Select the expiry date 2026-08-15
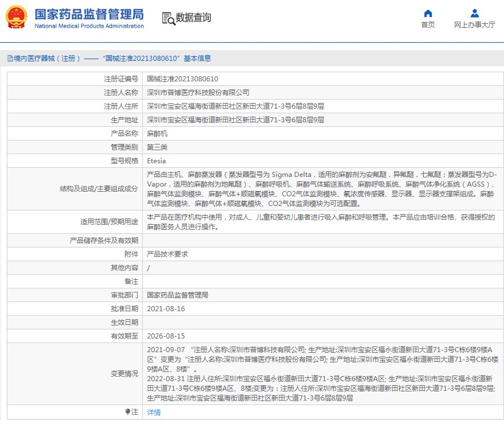The height and width of the screenshot is (421, 504). [x=166, y=336]
